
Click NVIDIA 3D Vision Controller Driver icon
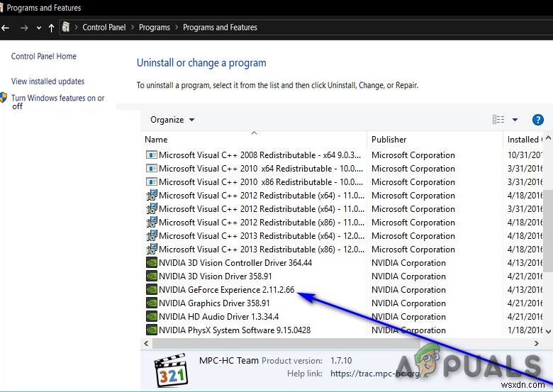coord(151,262)
